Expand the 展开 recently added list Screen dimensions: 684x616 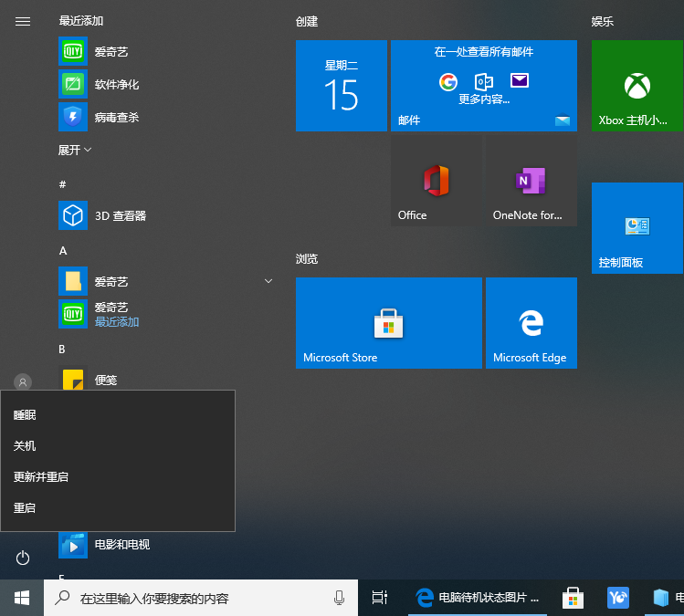(x=75, y=150)
